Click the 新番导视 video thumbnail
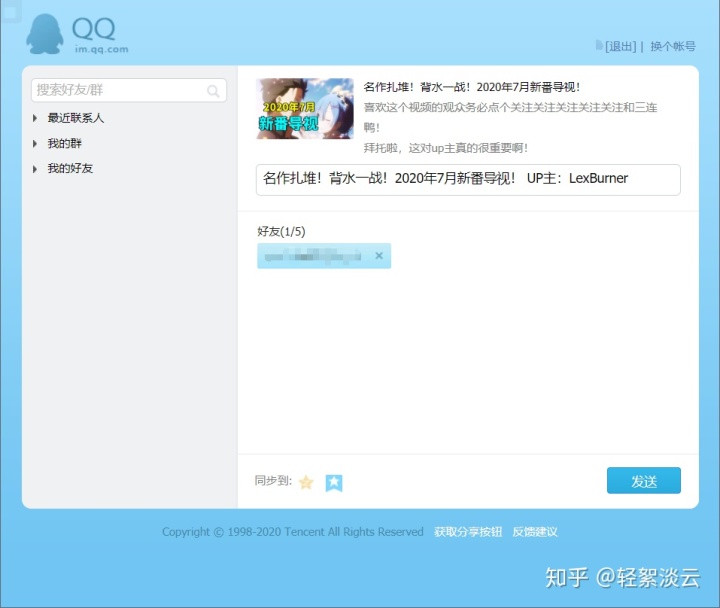The image size is (720, 608). pos(305,108)
